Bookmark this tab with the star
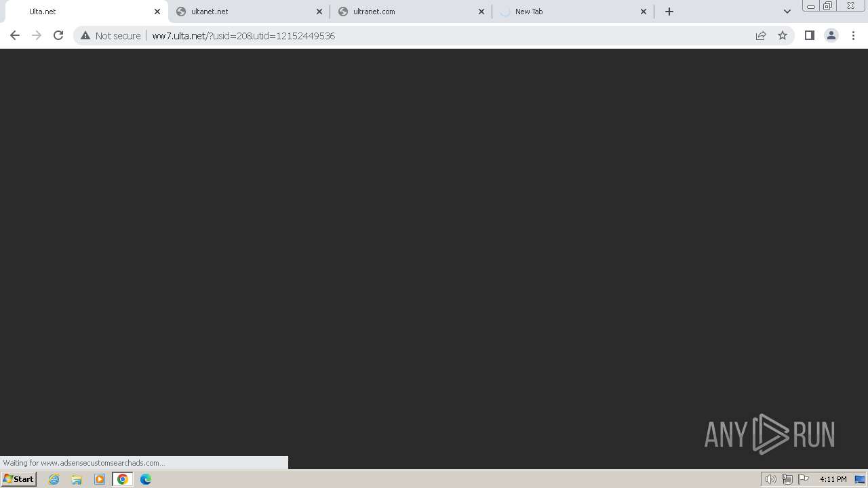868x488 pixels. point(783,35)
